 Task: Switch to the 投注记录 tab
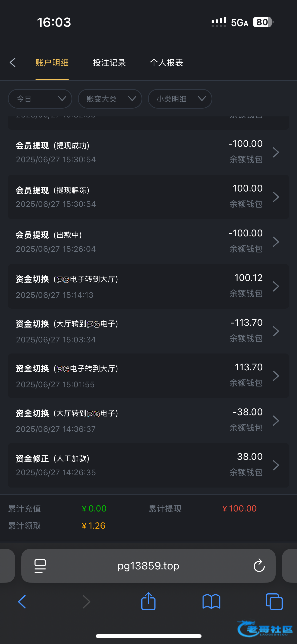click(x=109, y=63)
